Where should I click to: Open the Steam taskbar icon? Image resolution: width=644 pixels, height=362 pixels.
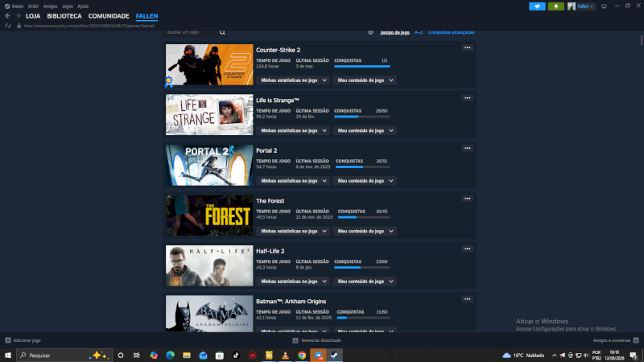click(334, 356)
